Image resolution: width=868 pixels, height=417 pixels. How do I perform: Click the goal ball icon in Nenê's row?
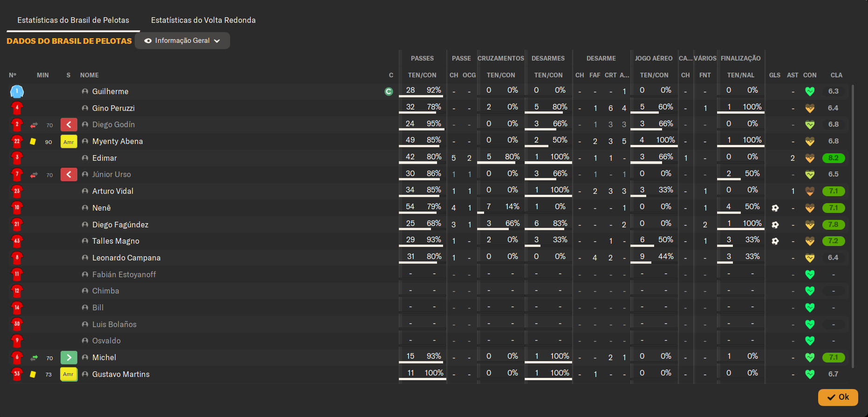(775, 208)
